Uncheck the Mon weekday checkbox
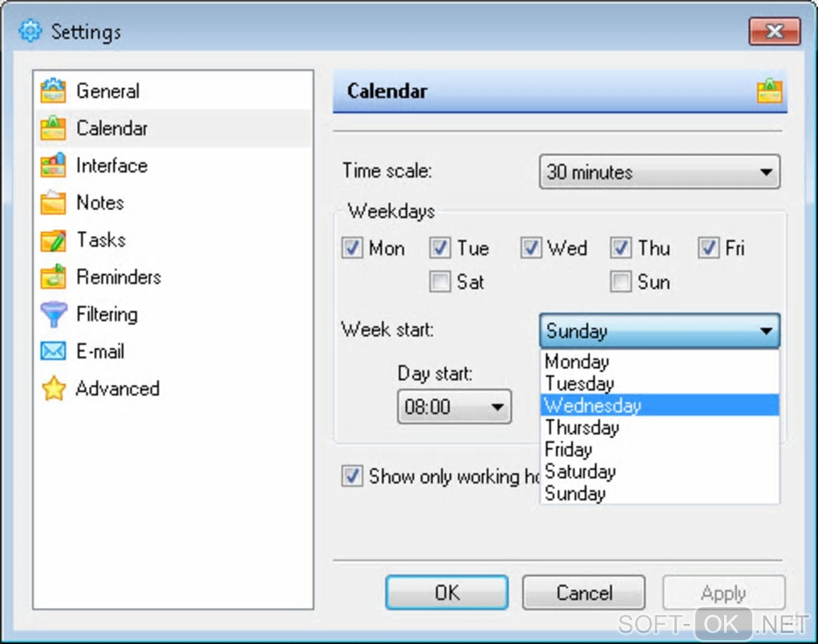Image resolution: width=818 pixels, height=644 pixels. click(x=352, y=249)
